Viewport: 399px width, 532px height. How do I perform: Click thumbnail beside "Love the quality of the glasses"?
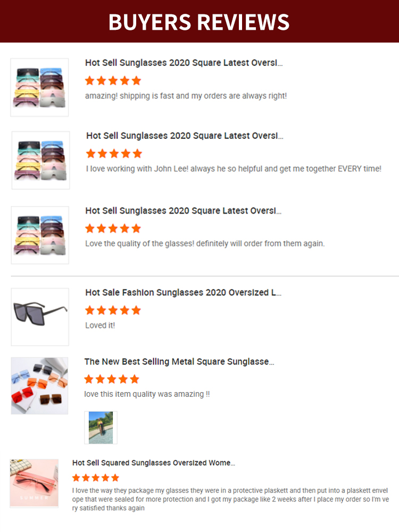(40, 235)
